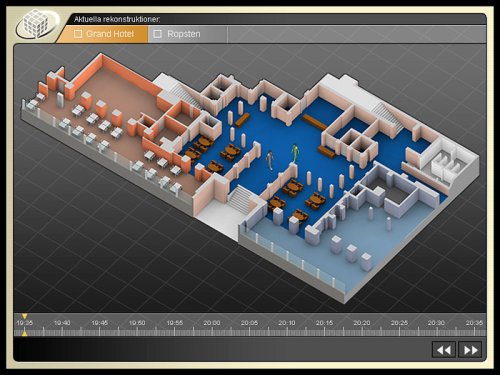The image size is (500, 375).
Task: Open the Grand Hotel tab
Action: click(103, 34)
